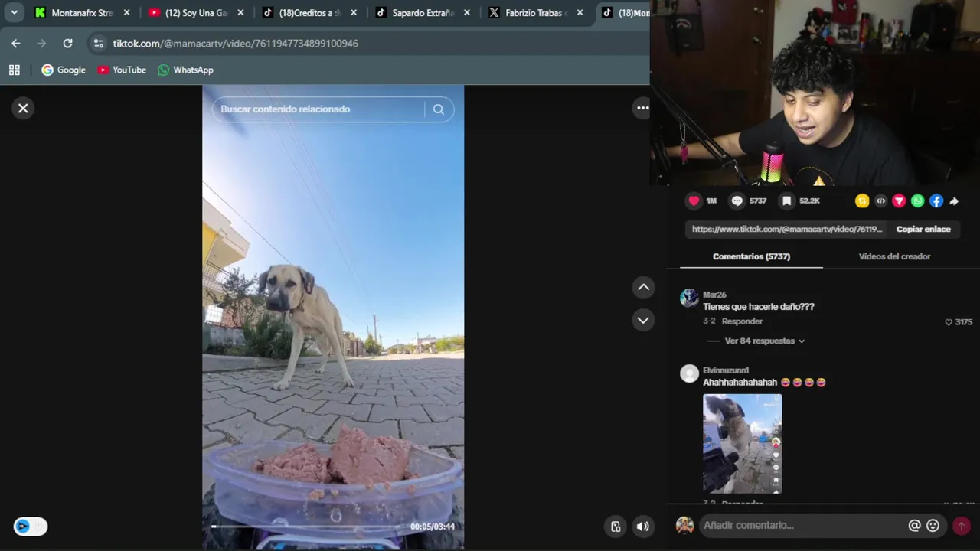
Task: Switch to 'Comentarios (5737)' tab
Action: (x=751, y=256)
